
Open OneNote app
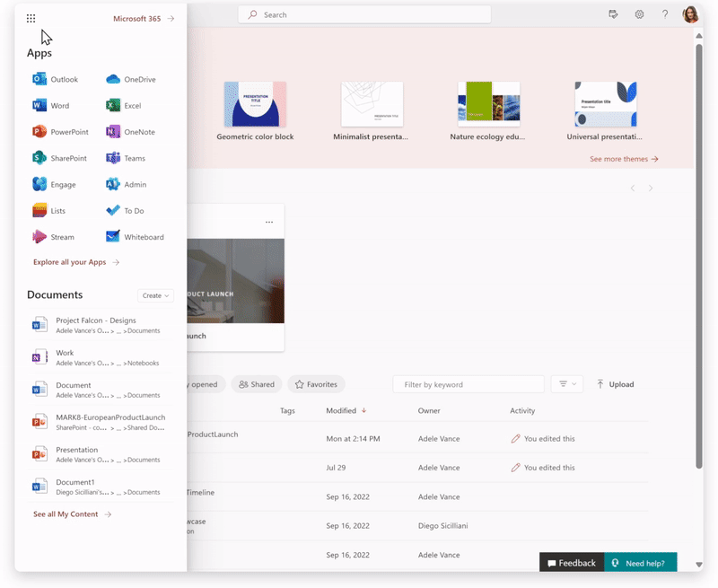click(x=130, y=132)
